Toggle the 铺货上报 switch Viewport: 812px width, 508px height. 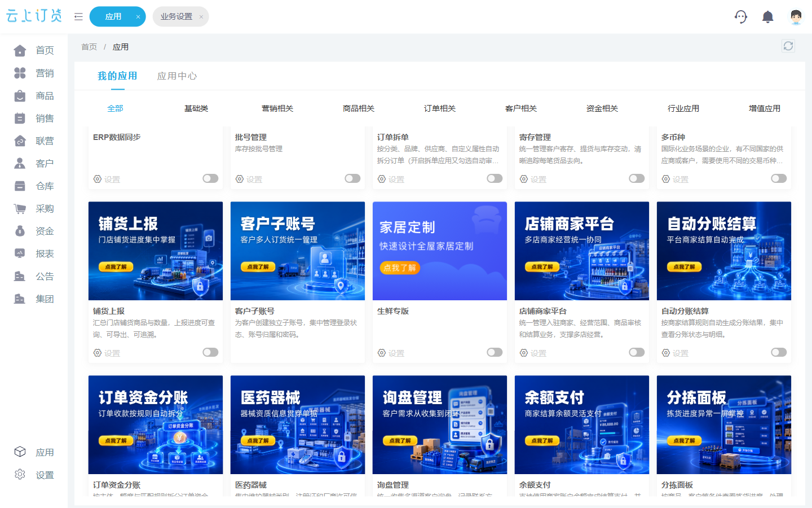click(x=210, y=352)
